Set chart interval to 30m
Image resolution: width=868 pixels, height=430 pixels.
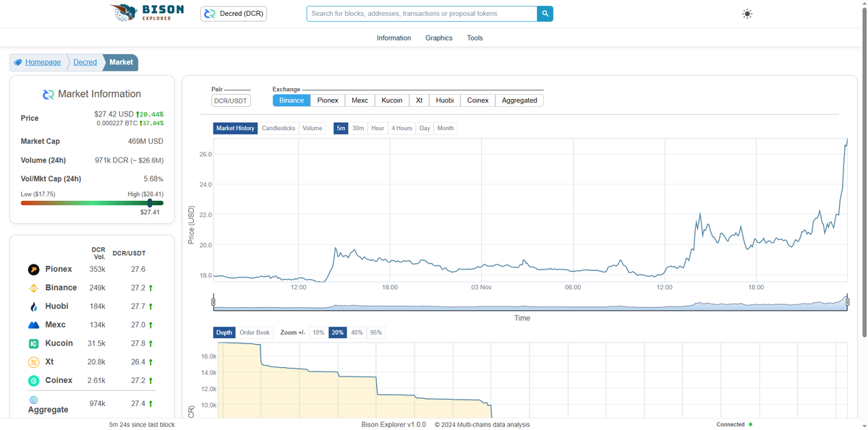[x=358, y=128]
